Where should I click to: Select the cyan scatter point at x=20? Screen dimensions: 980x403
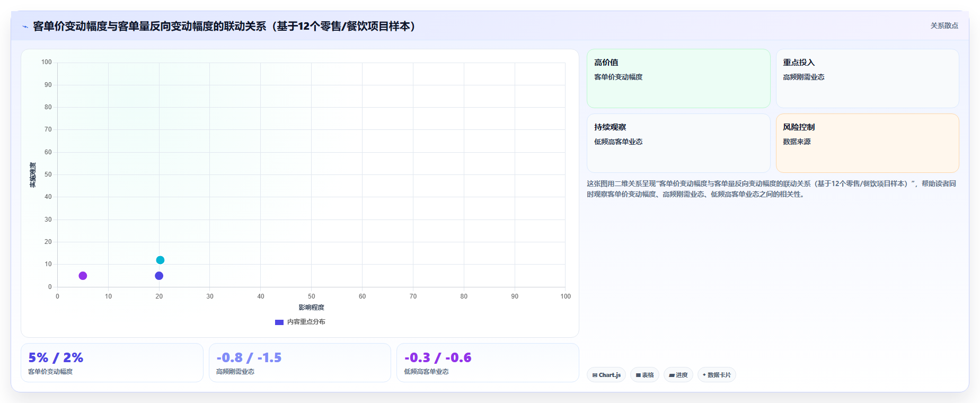click(160, 260)
